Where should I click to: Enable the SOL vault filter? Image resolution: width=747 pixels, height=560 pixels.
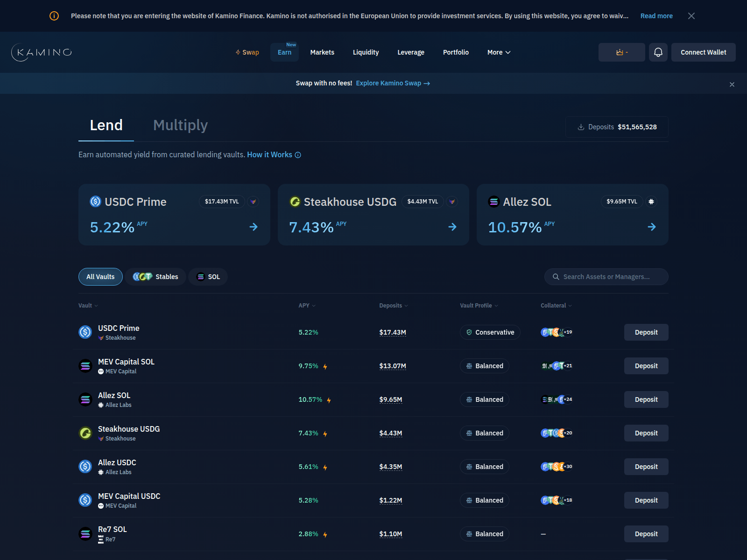pyautogui.click(x=208, y=276)
